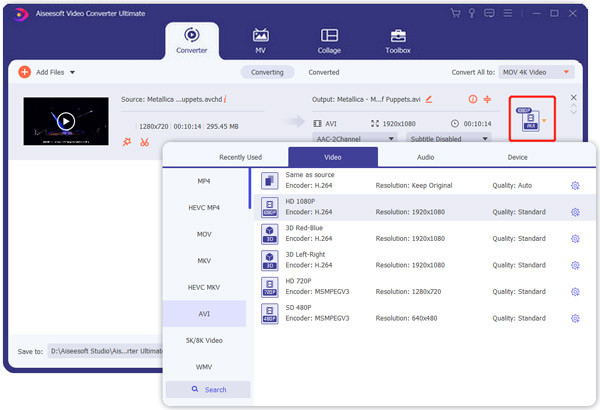Click the Aiseesoft app logo

pyautogui.click(x=20, y=14)
